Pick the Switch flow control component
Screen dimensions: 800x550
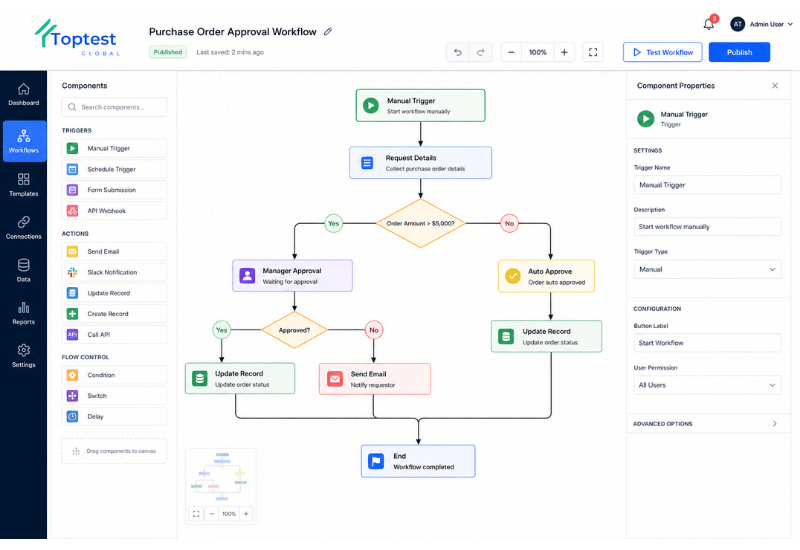click(x=114, y=396)
